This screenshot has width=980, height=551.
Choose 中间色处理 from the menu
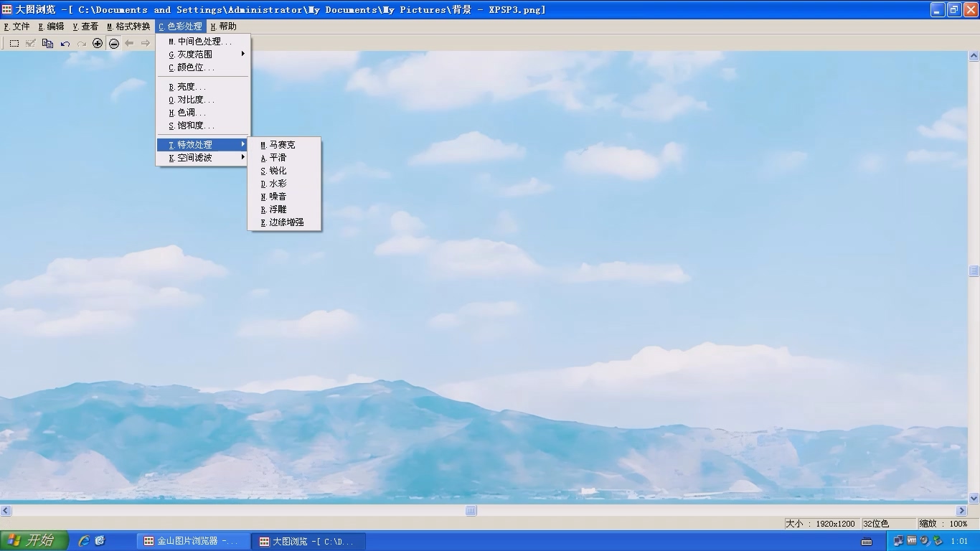point(203,42)
